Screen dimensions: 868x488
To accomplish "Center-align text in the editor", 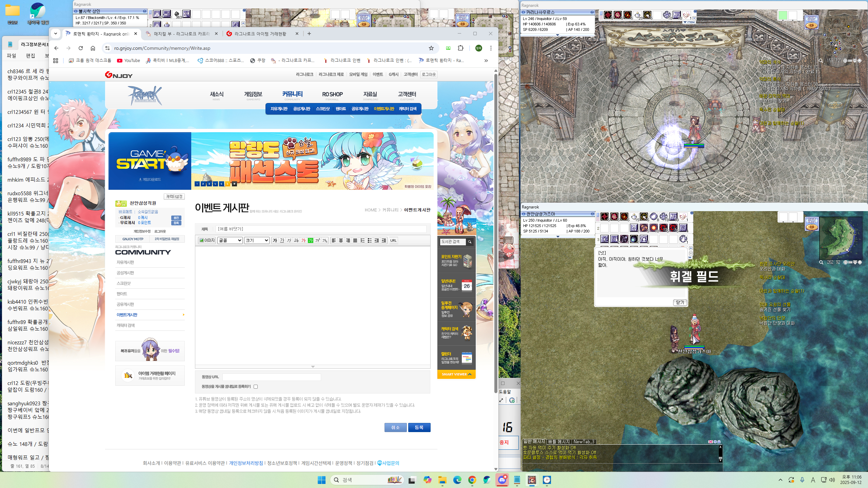I will click(x=341, y=240).
